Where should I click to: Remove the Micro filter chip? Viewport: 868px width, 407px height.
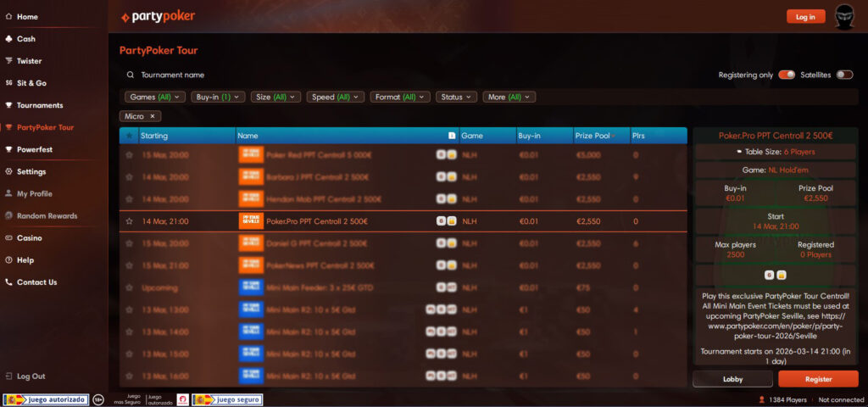click(x=153, y=116)
